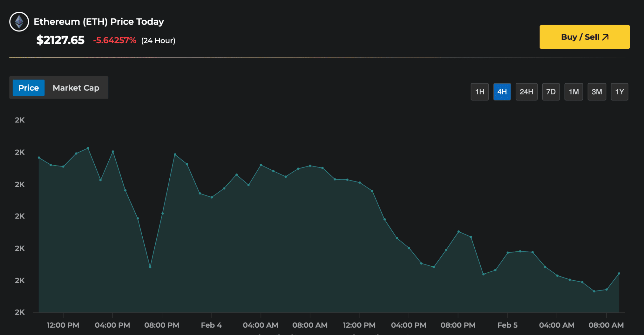The image size is (644, 335).
Task: Choose the 1M chart range
Action: tap(573, 92)
